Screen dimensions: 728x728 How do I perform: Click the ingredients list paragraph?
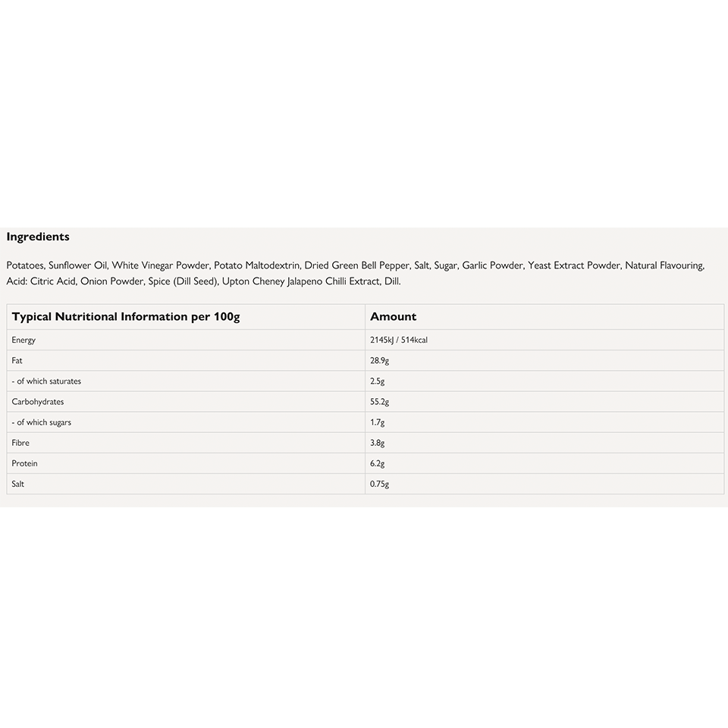[355, 273]
